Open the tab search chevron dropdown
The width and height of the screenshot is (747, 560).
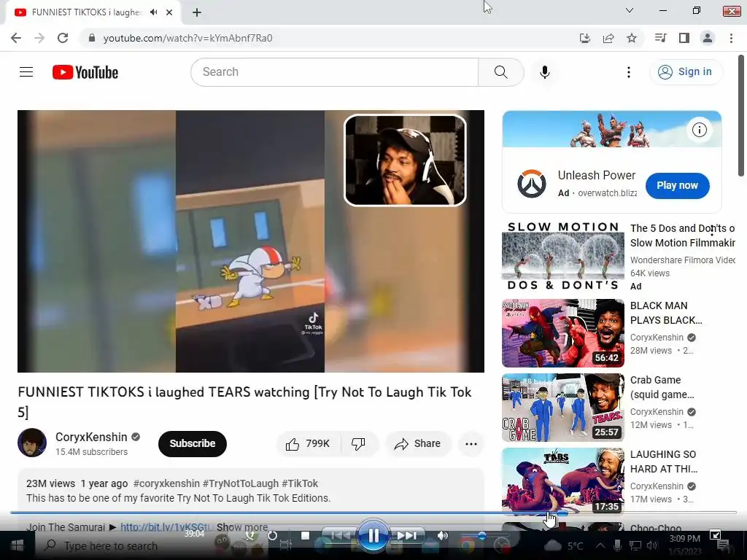click(630, 10)
